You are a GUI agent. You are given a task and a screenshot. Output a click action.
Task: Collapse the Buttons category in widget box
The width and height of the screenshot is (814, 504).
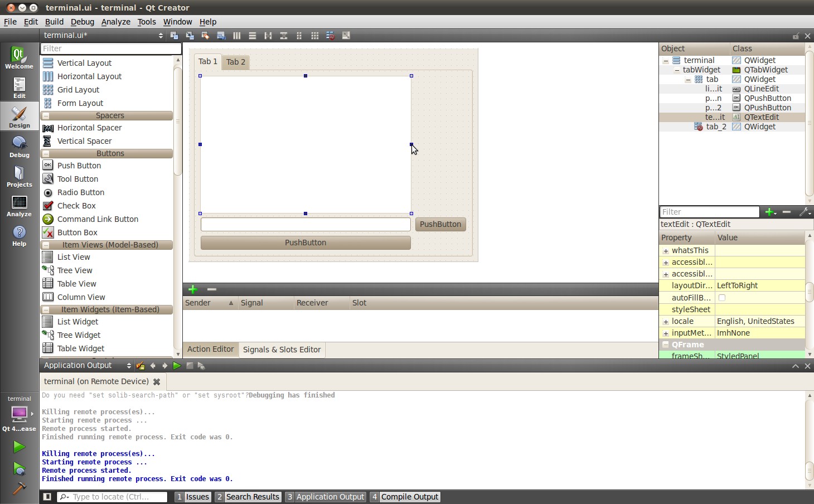click(x=46, y=154)
